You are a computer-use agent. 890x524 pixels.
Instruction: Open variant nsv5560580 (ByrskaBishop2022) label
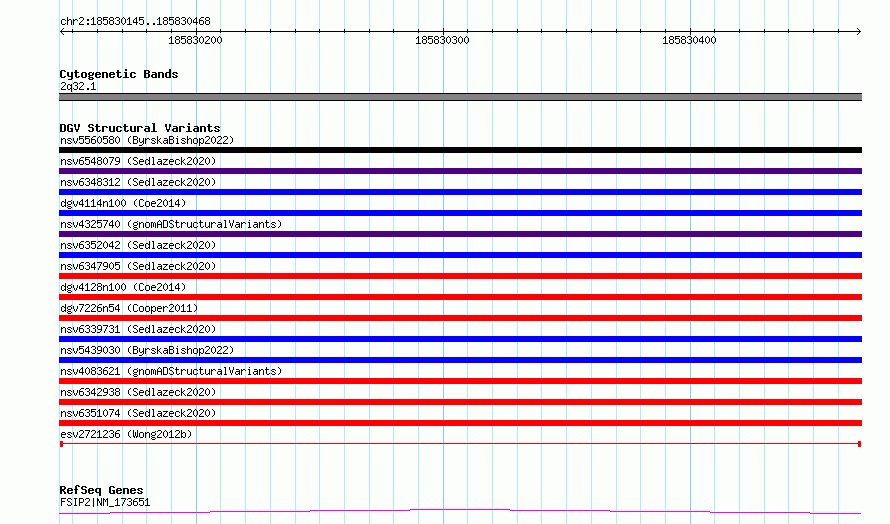coord(147,140)
